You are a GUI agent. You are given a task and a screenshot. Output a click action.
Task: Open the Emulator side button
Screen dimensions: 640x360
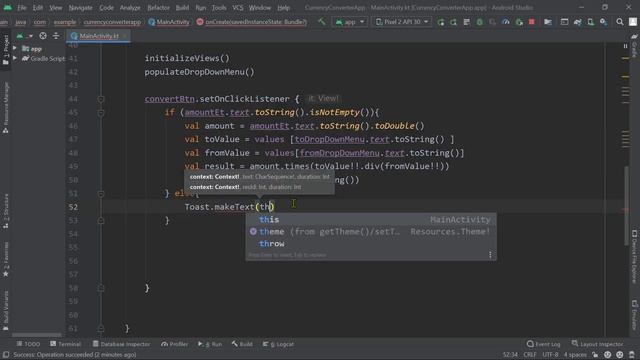tap(634, 315)
